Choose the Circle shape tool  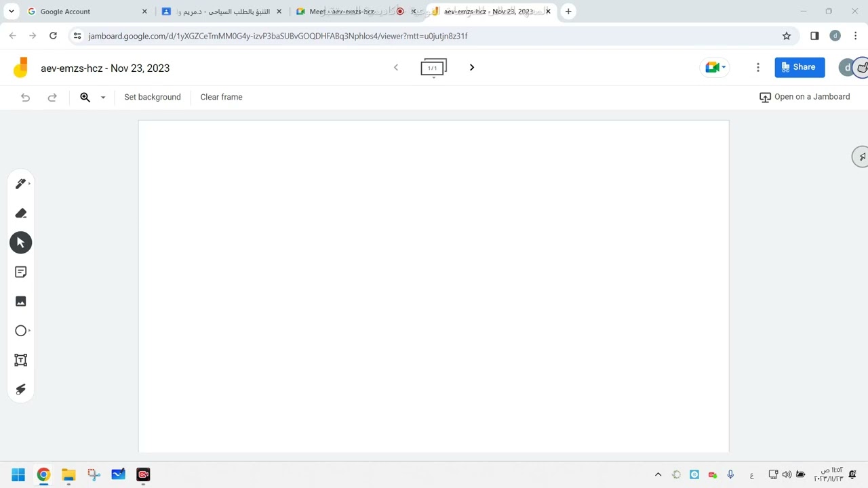point(21,331)
